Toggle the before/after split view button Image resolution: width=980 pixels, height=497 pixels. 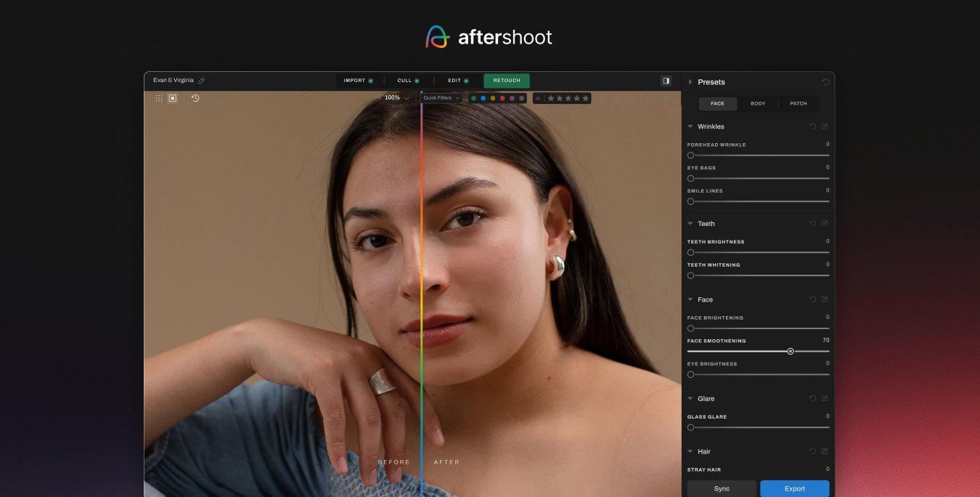(x=666, y=81)
